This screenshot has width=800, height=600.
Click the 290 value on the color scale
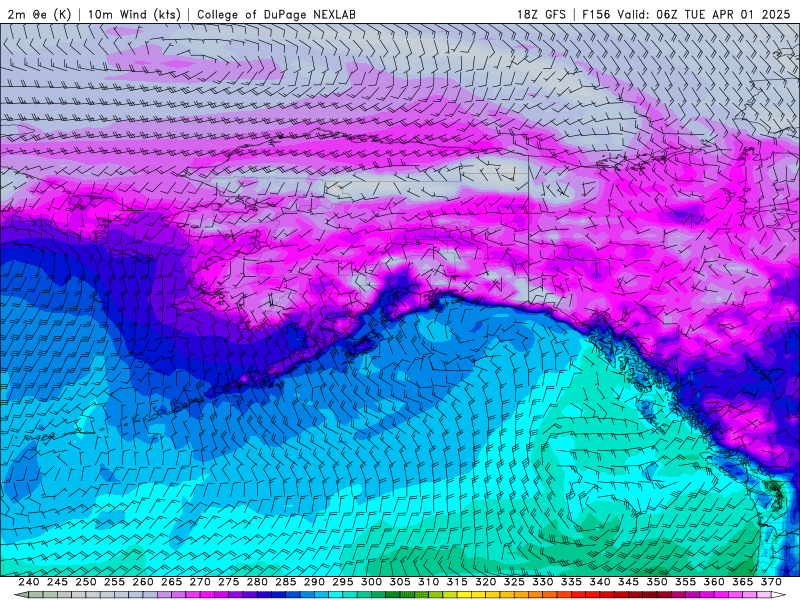tap(314, 582)
